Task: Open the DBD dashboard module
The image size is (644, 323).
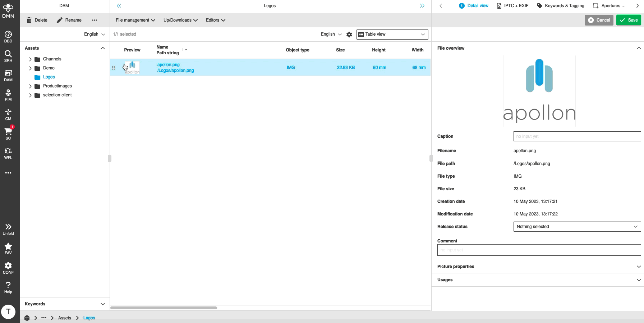Action: click(x=8, y=37)
